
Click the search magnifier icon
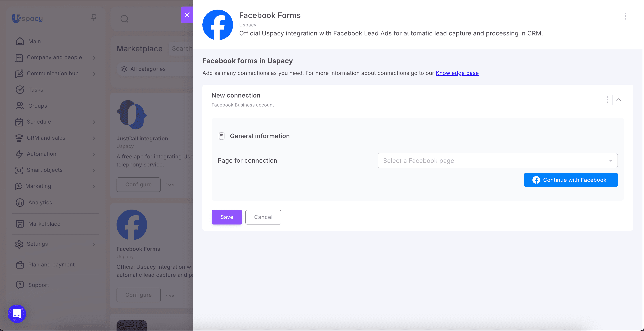tap(124, 19)
